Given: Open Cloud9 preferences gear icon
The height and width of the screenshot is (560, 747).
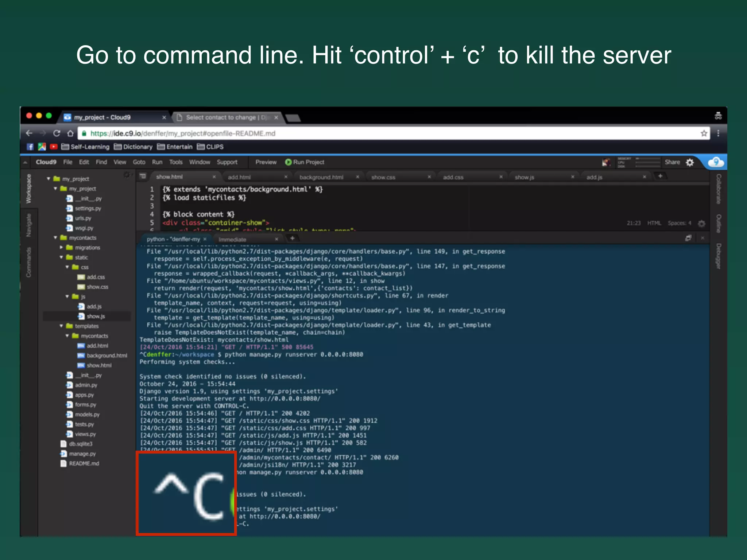Looking at the screenshot, I should coord(690,162).
